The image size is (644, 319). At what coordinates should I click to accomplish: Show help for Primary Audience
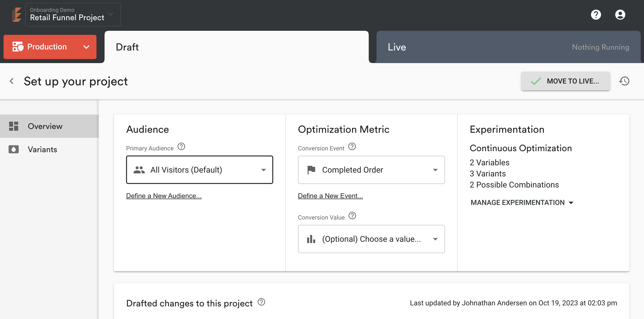point(181,146)
